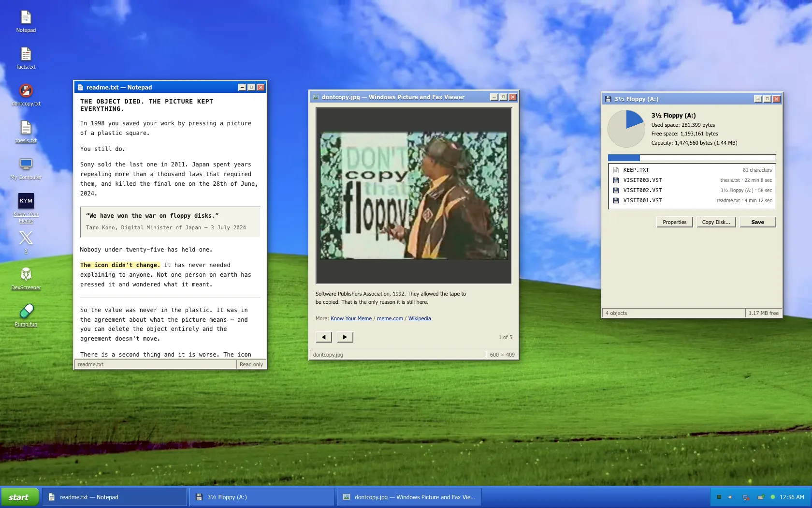Image resolution: width=812 pixels, height=508 pixels.
Task: Open the Know Your Meme link under the picture
Action: tap(351, 319)
